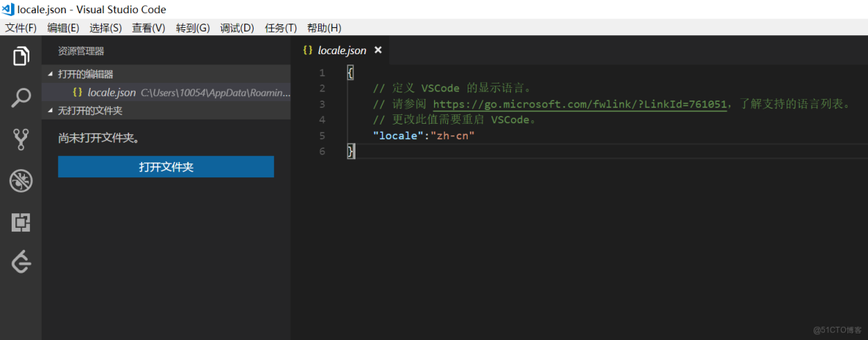Select locale.json in open editors list
Image resolution: width=868 pixels, height=340 pixels.
tap(166, 92)
